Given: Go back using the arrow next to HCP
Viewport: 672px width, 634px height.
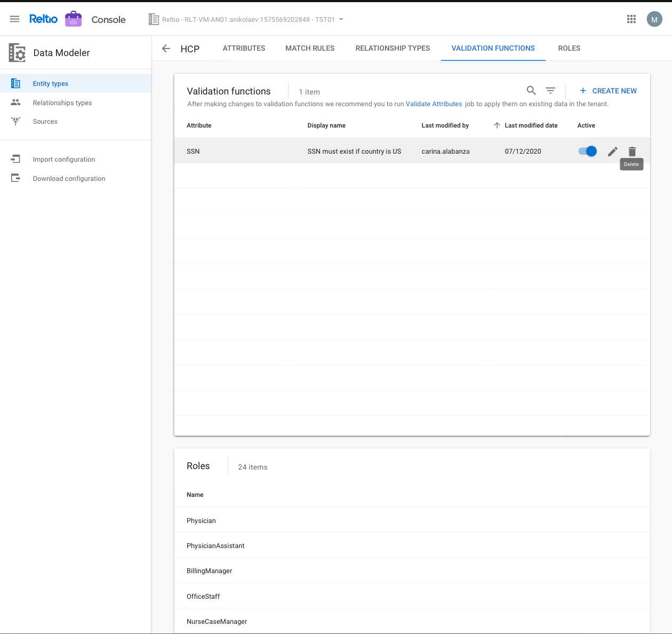Looking at the screenshot, I should click(x=166, y=49).
